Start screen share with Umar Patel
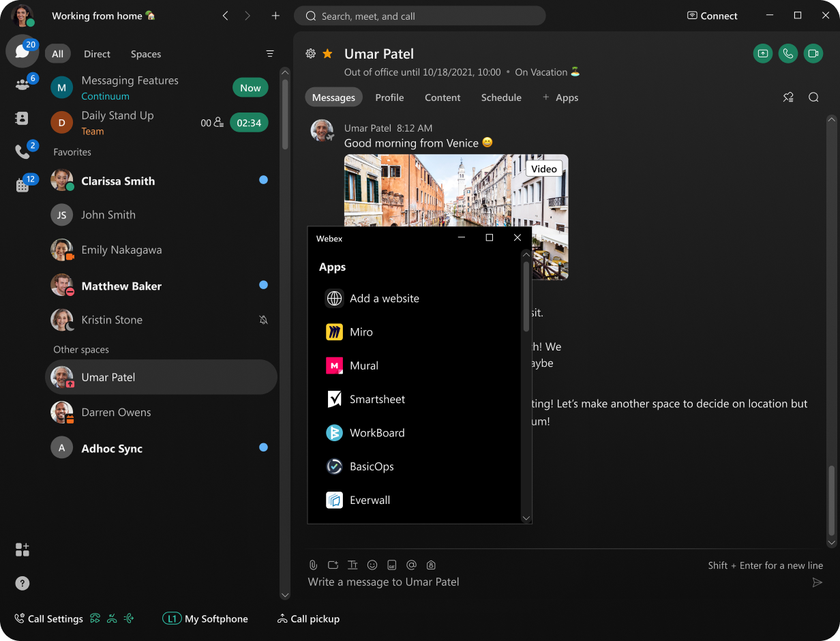This screenshot has height=641, width=840. click(x=763, y=54)
